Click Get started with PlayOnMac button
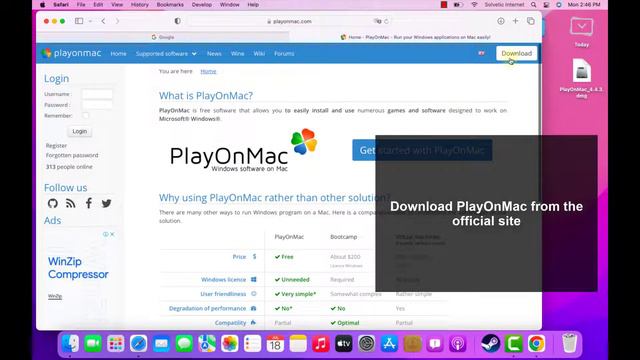Image resolution: width=640 pixels, height=360 pixels. pos(422,150)
